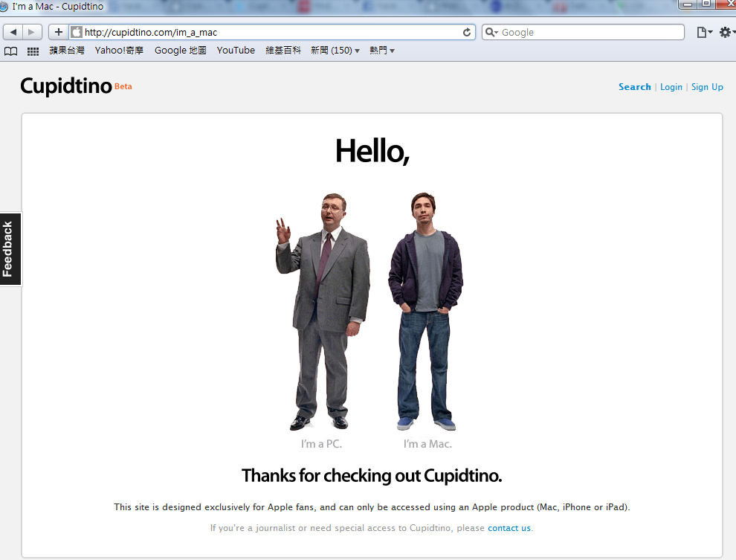Open the page menu icon
Image resolution: width=736 pixels, height=560 pixels.
point(704,33)
